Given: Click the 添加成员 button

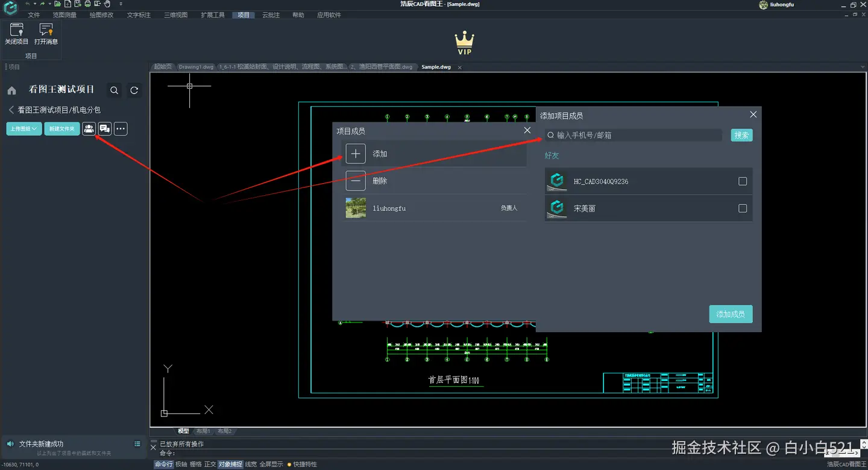Looking at the screenshot, I should click(x=731, y=314).
